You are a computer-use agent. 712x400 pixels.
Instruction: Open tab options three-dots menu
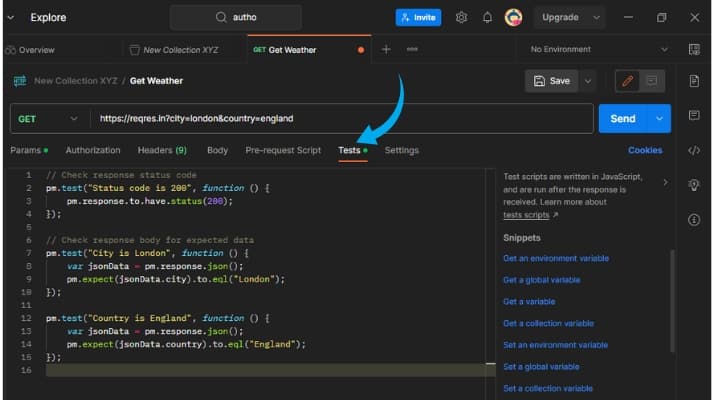412,49
